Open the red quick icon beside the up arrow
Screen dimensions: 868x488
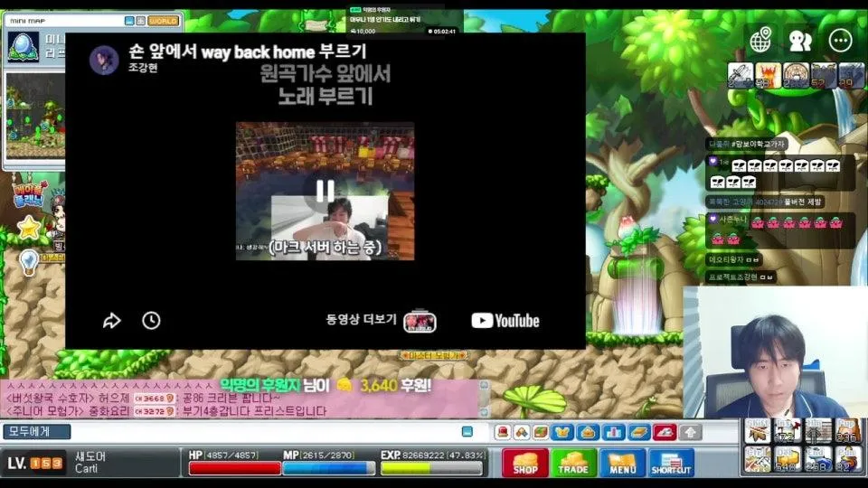[665, 432]
